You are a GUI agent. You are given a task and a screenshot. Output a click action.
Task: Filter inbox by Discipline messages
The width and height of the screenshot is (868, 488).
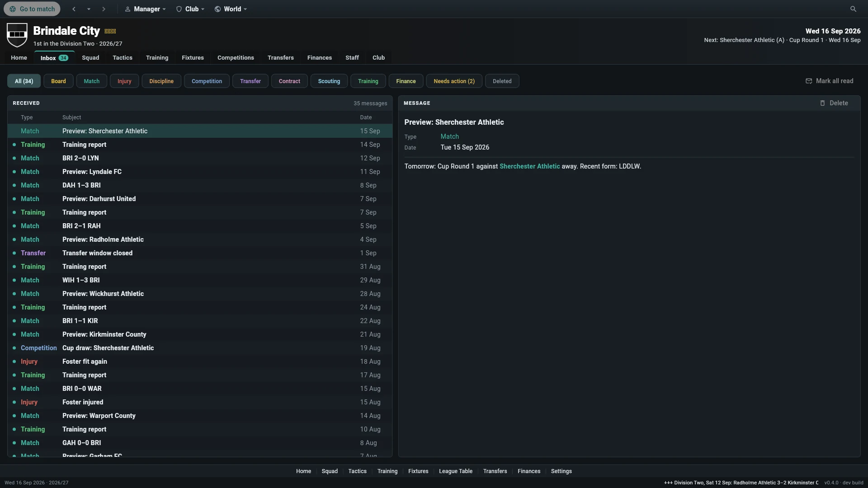point(161,81)
